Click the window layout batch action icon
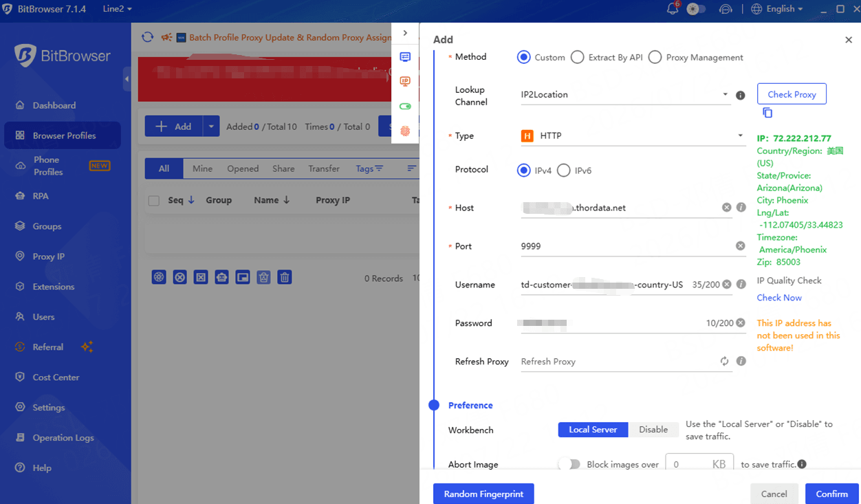 click(243, 277)
